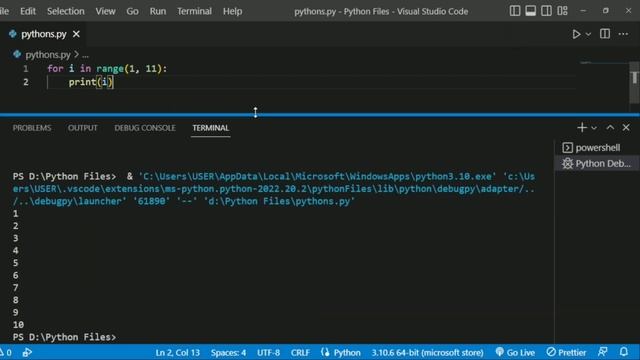Toggle bottom panel layout icon
This screenshot has height=360, width=640.
pyautogui.click(x=531, y=11)
